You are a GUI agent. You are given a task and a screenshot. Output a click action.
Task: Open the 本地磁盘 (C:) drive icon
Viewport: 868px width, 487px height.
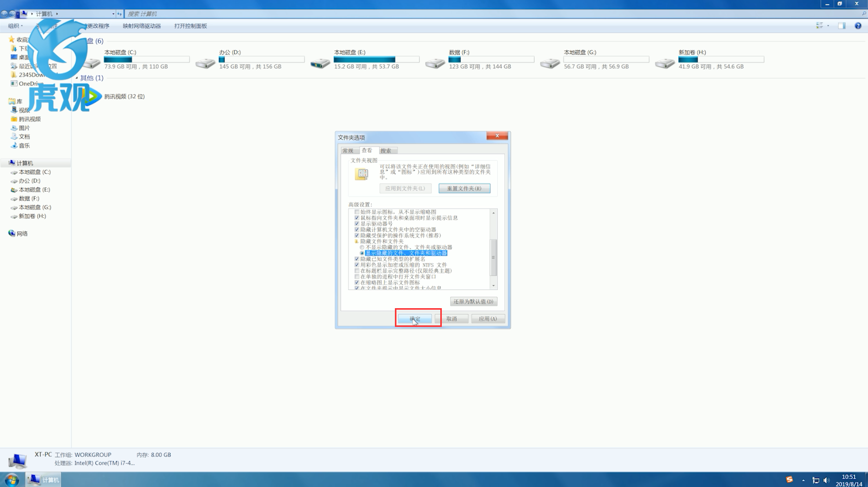click(x=92, y=64)
